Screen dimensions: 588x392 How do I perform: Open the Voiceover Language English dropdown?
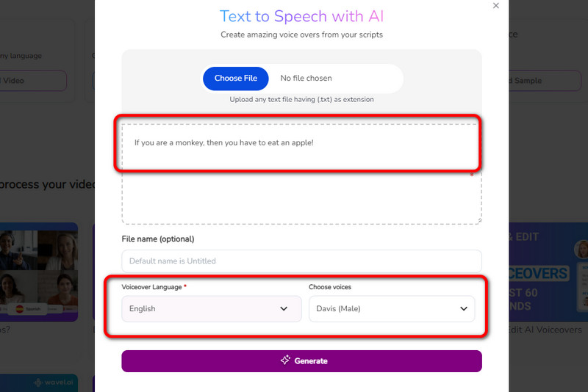click(211, 309)
